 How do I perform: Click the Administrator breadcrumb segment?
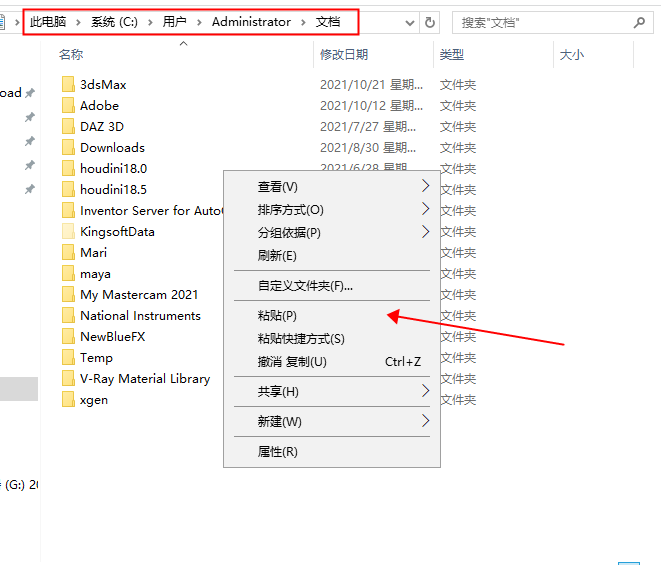click(x=251, y=22)
